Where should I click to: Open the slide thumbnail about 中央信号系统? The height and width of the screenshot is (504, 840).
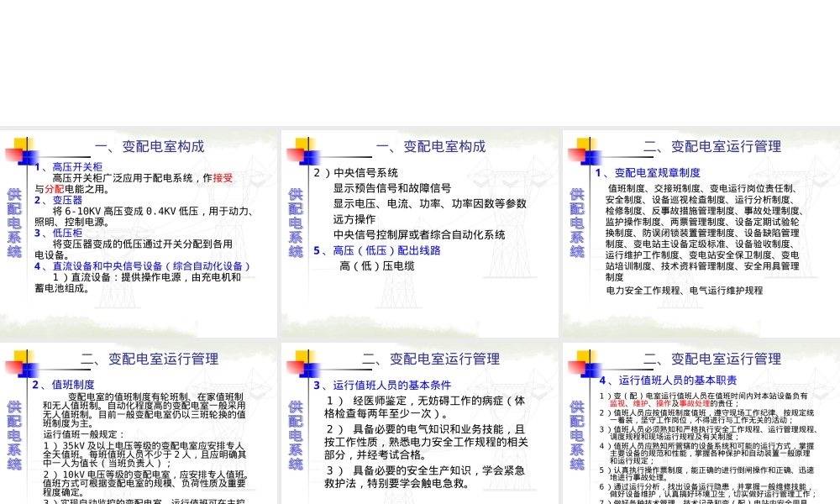point(419,234)
